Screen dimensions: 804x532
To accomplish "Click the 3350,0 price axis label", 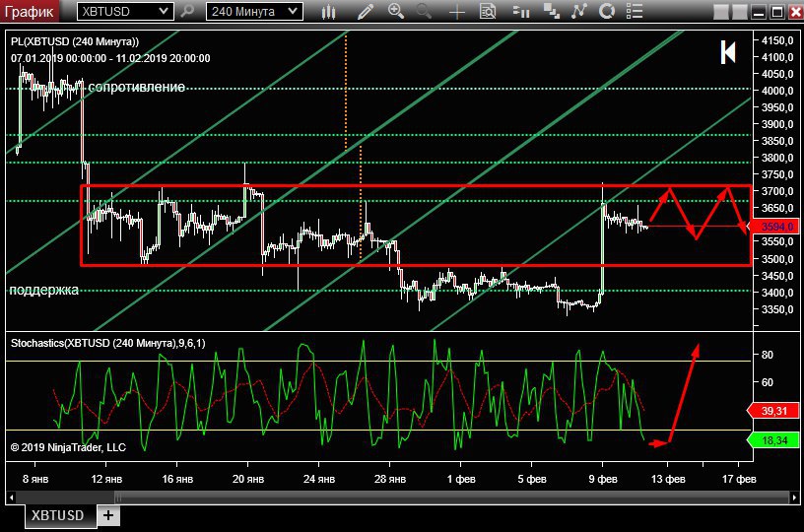I will 776,309.
